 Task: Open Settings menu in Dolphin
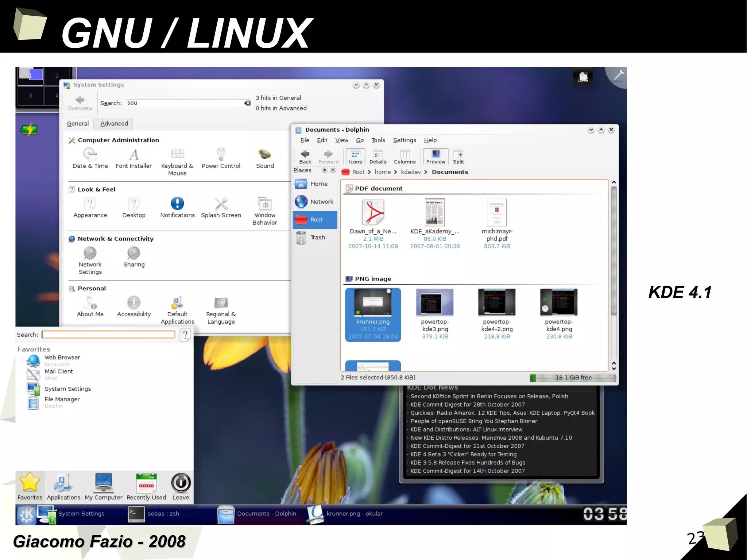click(405, 140)
